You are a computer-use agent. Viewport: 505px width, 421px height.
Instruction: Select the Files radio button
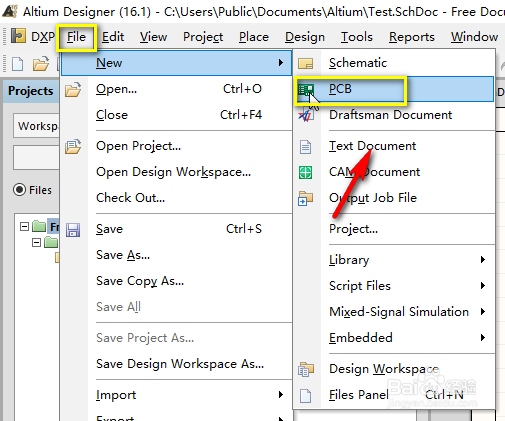pyautogui.click(x=19, y=190)
